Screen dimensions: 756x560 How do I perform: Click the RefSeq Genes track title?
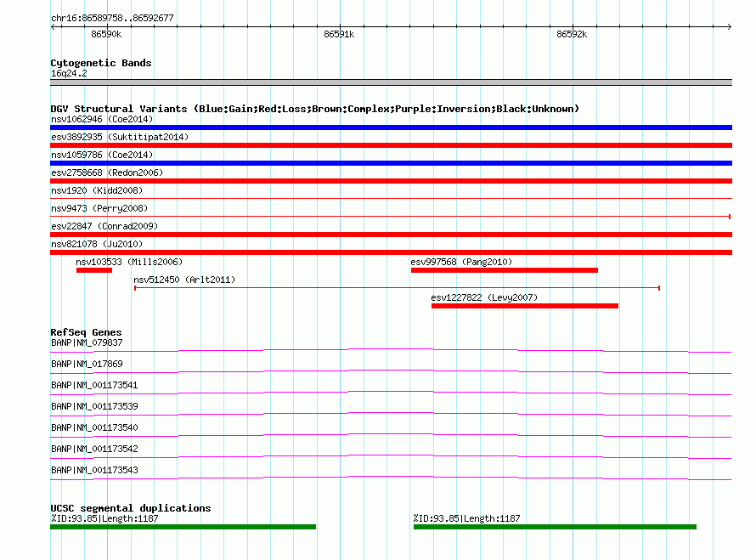click(86, 332)
